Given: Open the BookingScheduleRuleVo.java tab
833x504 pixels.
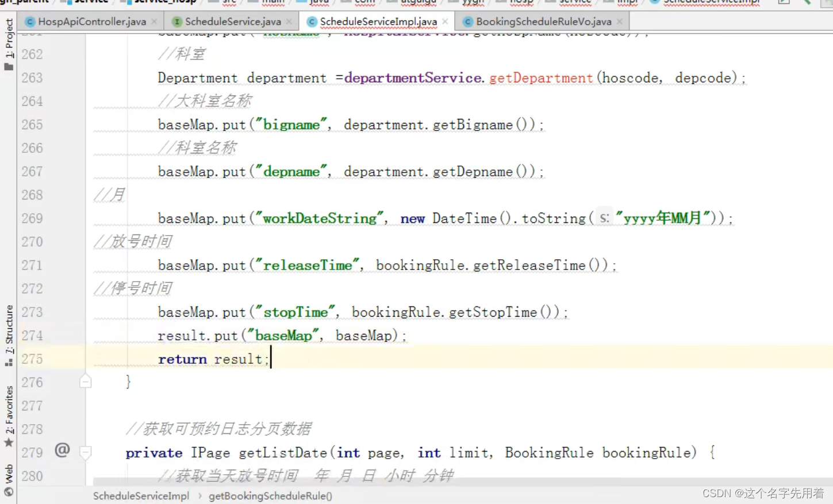Looking at the screenshot, I should tap(543, 22).
